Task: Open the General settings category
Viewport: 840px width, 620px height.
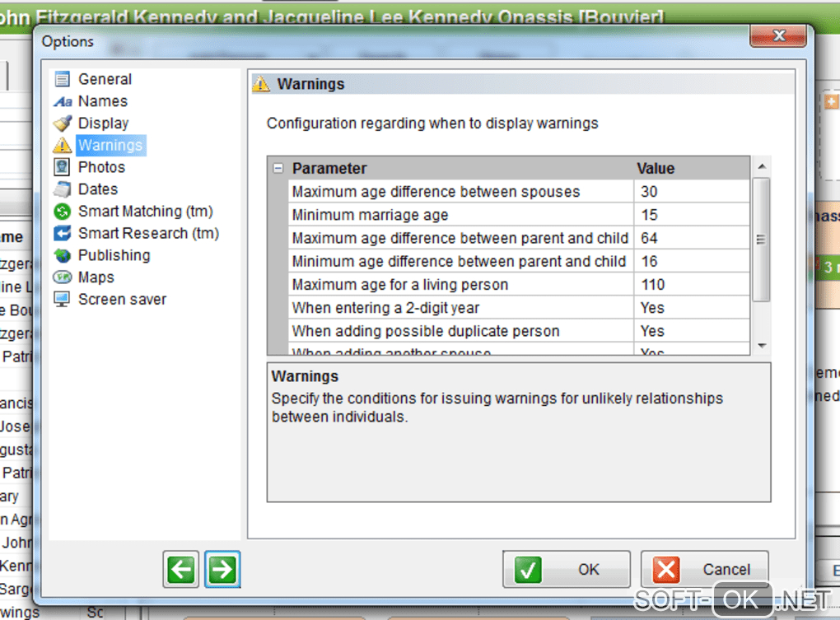Action: click(x=105, y=79)
